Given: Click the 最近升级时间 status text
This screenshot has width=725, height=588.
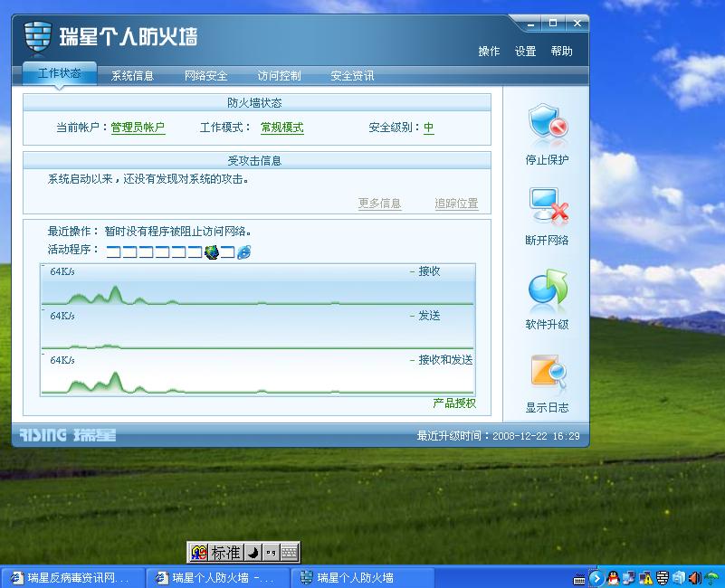Looking at the screenshot, I should 498,436.
